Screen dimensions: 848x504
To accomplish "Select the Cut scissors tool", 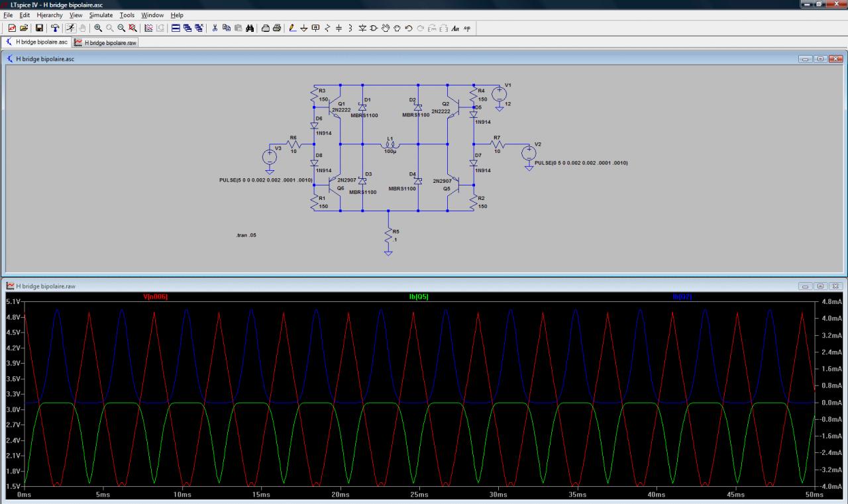I will (215, 28).
